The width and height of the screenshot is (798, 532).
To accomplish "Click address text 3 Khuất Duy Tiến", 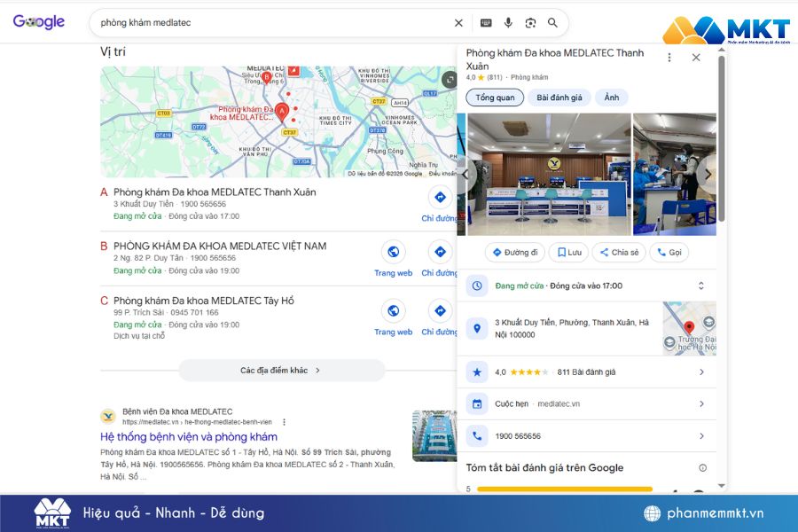I will [572, 328].
